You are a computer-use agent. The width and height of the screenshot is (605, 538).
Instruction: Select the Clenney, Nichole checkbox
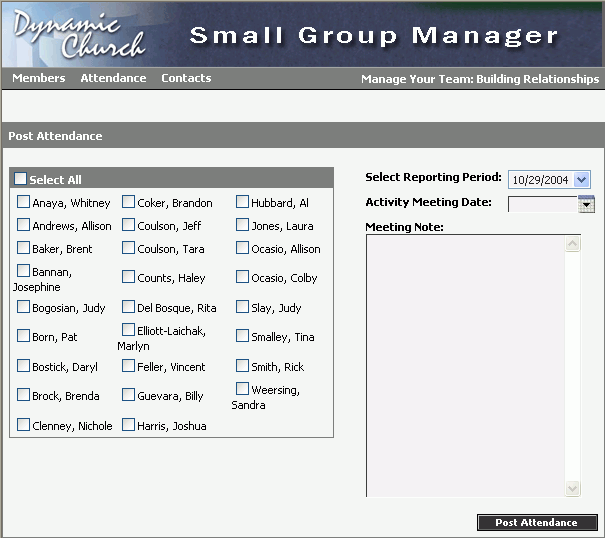pyautogui.click(x=24, y=425)
